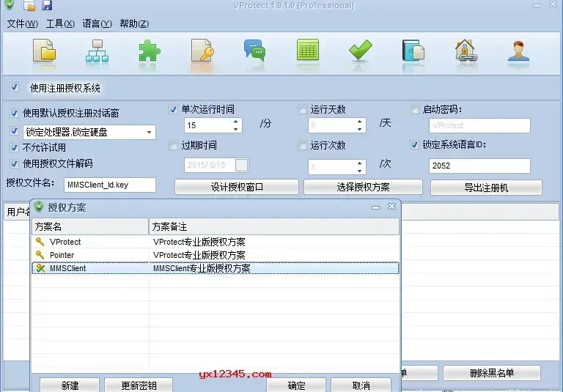563x392 pixels.
Task: Click 删除黑名单 button
Action: pyautogui.click(x=492, y=373)
